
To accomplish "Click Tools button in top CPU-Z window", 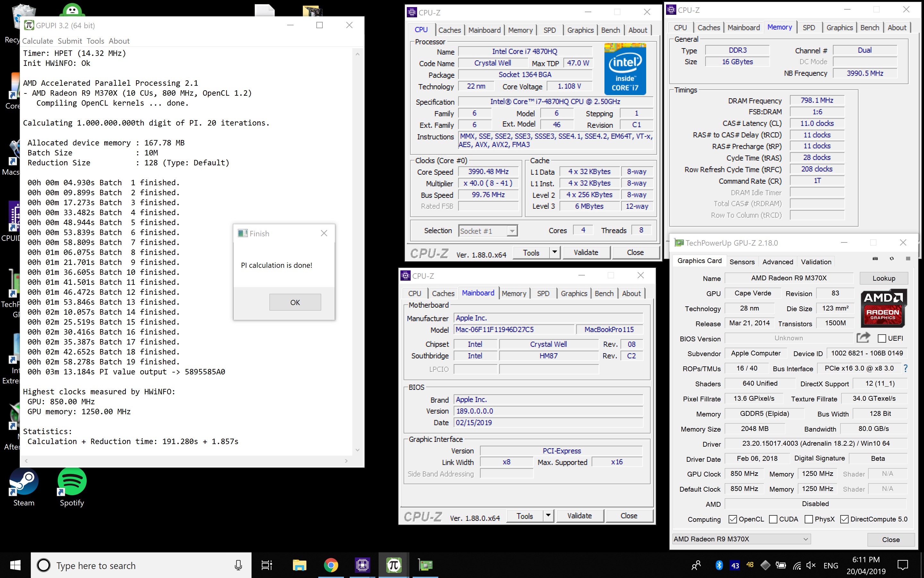I will (531, 252).
